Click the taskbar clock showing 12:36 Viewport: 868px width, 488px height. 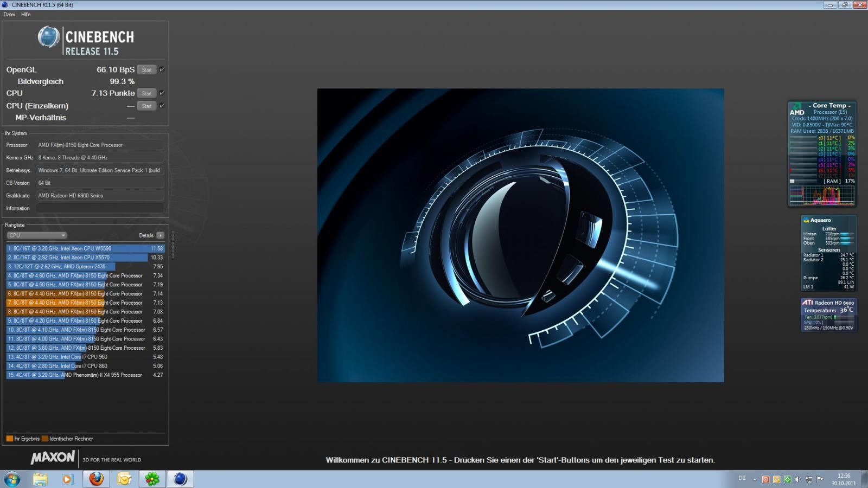[844, 479]
